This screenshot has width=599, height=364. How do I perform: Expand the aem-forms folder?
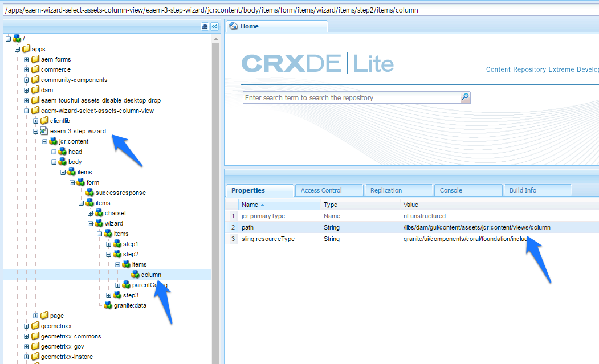pyautogui.click(x=27, y=60)
